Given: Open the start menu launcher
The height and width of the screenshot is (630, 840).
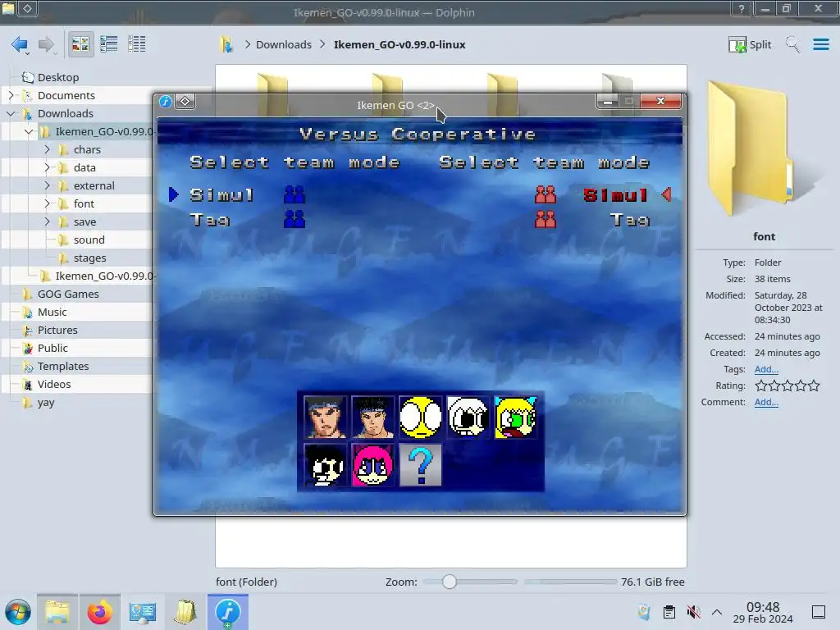Looking at the screenshot, I should point(18,612).
